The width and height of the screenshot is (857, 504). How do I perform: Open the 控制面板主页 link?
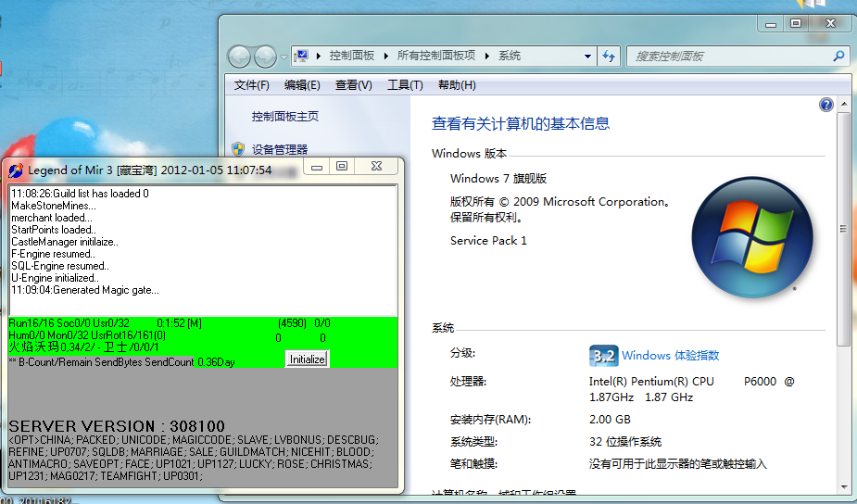click(x=284, y=117)
